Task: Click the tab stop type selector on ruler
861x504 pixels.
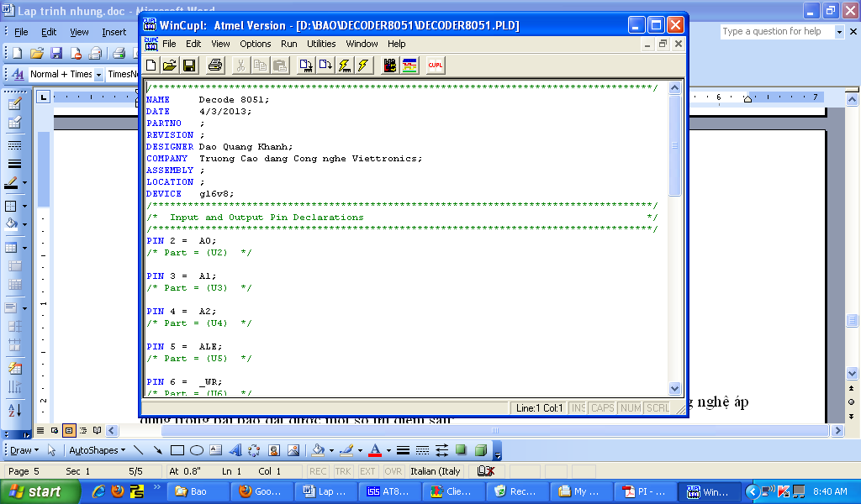Action: 43,97
